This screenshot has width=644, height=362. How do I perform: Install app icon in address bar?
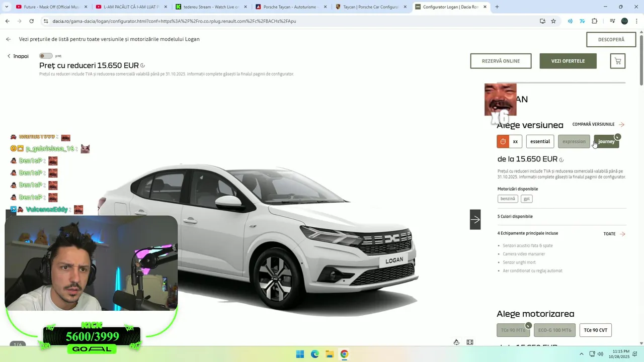click(x=542, y=21)
